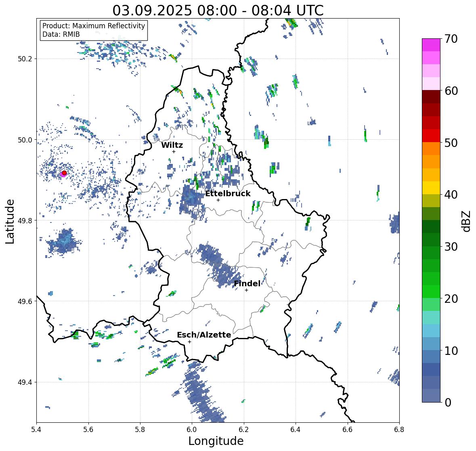Click the 20 tick on the colorbar
Viewport: 476px width, 451px height.
click(x=451, y=299)
